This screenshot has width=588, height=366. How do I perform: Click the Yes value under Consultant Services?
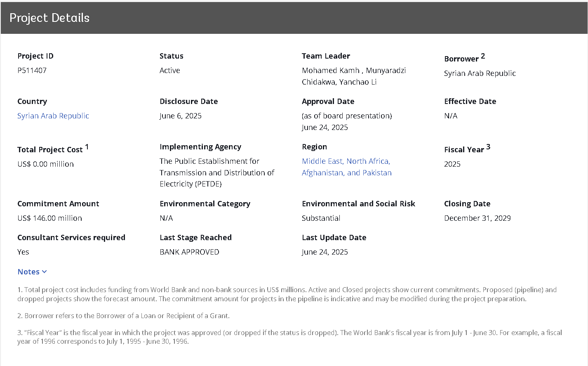point(23,252)
